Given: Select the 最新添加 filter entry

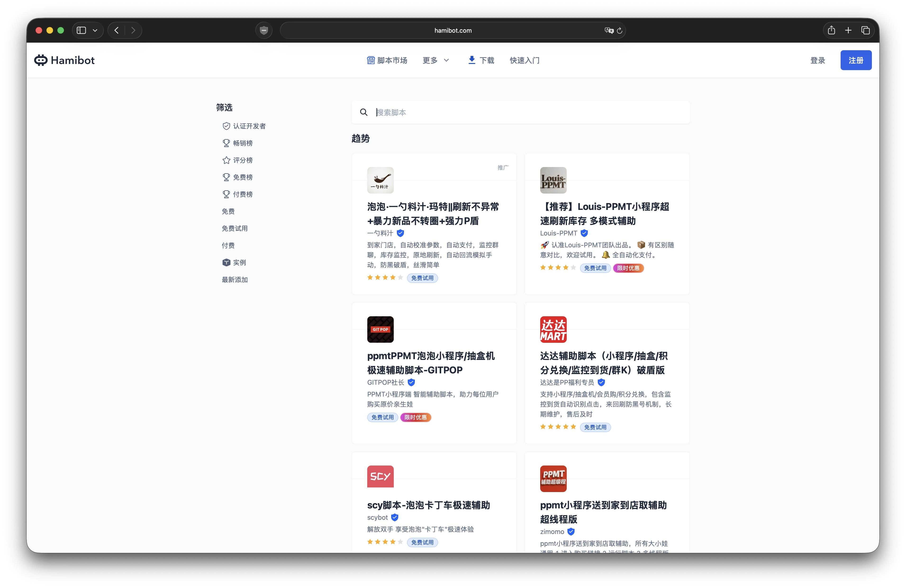Looking at the screenshot, I should point(235,280).
